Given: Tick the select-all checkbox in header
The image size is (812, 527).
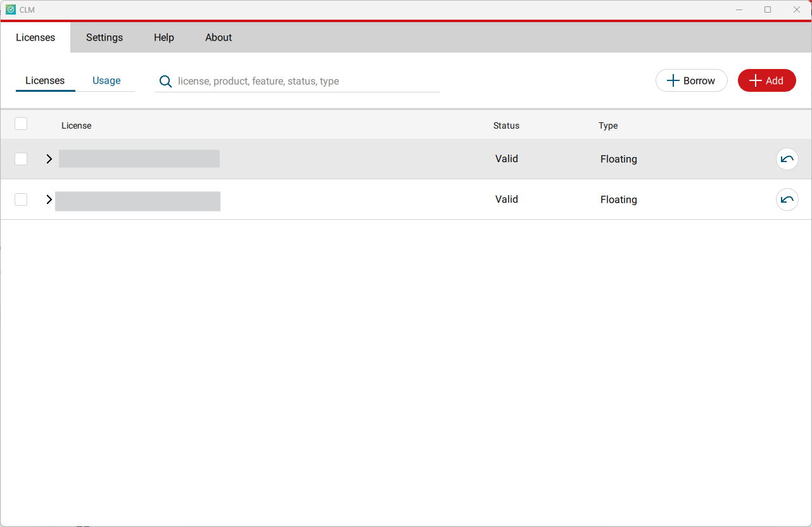Looking at the screenshot, I should point(21,124).
